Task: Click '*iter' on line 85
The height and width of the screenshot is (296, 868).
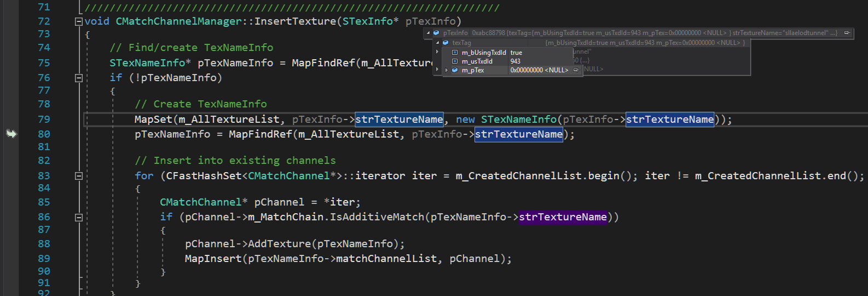Action: [x=339, y=202]
